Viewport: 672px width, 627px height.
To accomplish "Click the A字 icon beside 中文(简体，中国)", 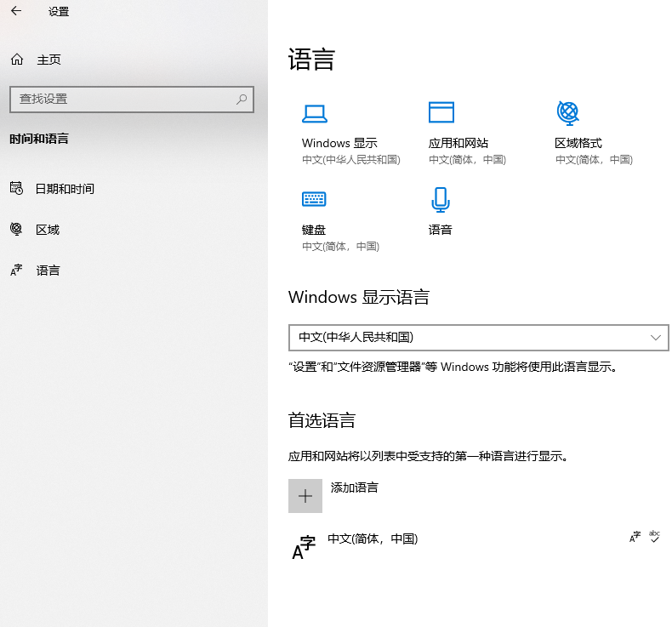I will point(304,547).
